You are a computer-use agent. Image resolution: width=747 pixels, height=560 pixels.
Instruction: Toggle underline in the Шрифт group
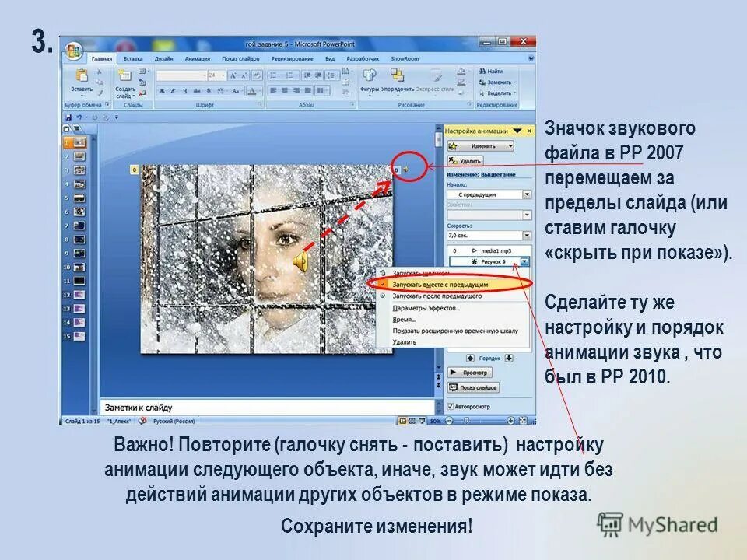(185, 90)
